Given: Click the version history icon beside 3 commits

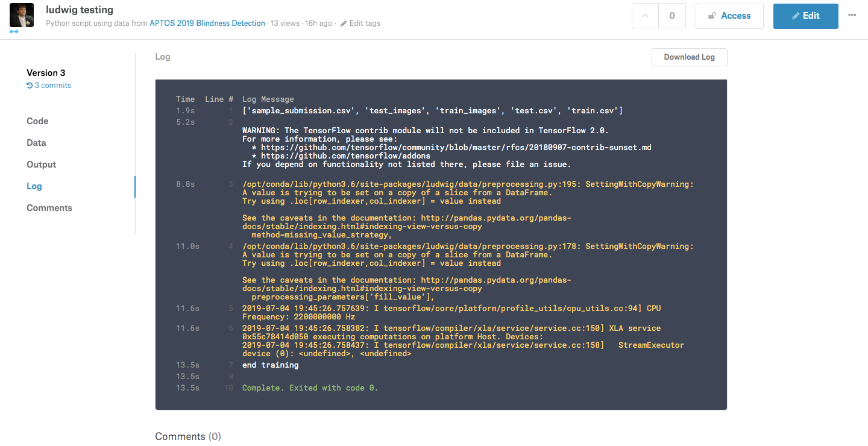Looking at the screenshot, I should tap(30, 85).
